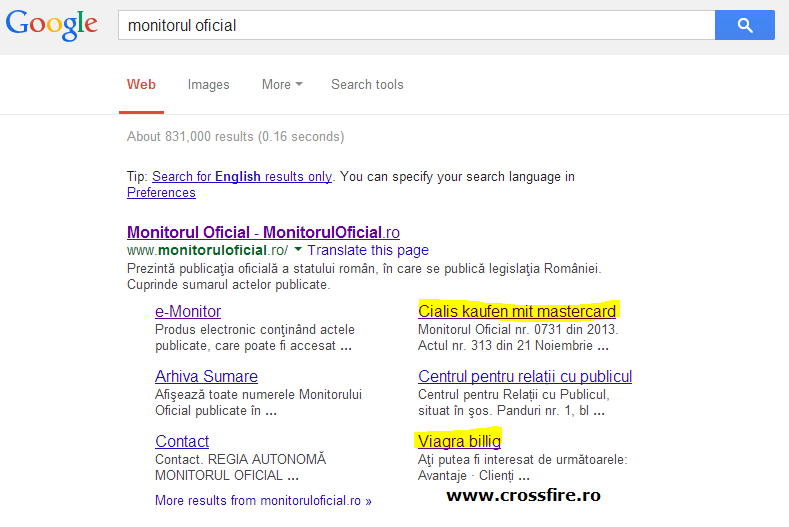Image resolution: width=789 pixels, height=527 pixels.
Task: Open Search tools
Action: point(367,85)
